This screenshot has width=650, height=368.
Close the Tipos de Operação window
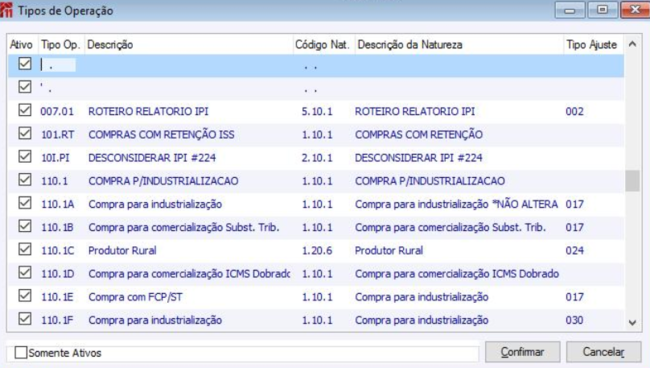(x=635, y=10)
